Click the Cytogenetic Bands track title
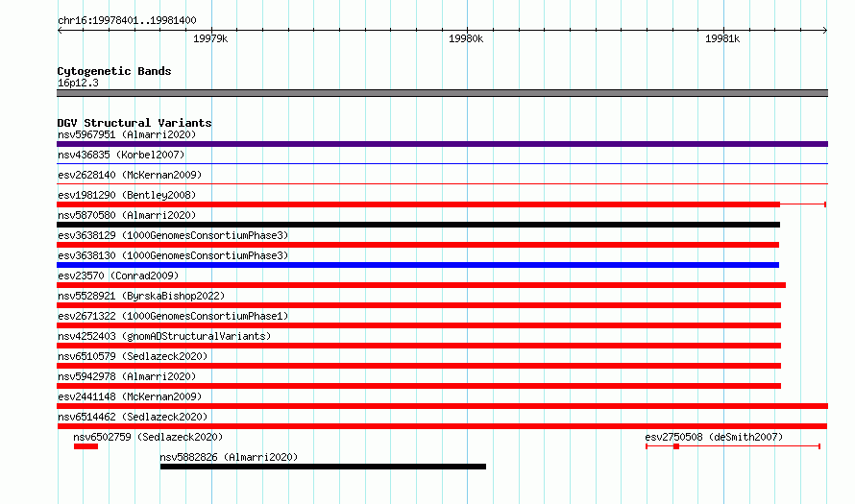 click(x=114, y=71)
